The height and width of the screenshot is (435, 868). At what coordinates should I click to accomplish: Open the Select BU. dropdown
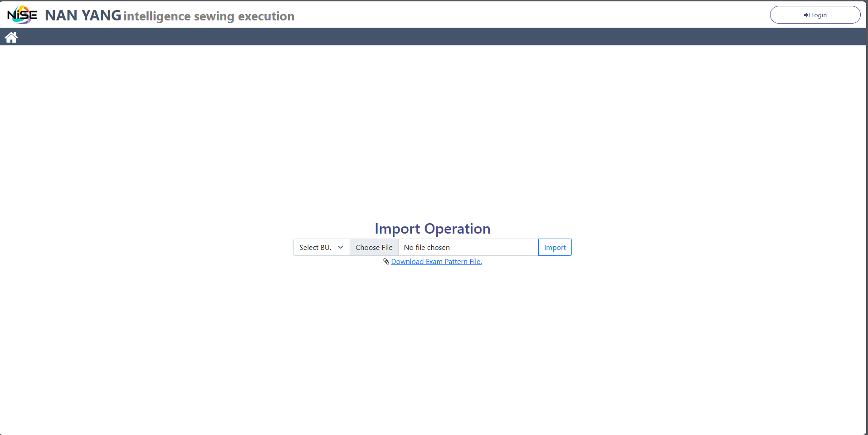pos(321,247)
